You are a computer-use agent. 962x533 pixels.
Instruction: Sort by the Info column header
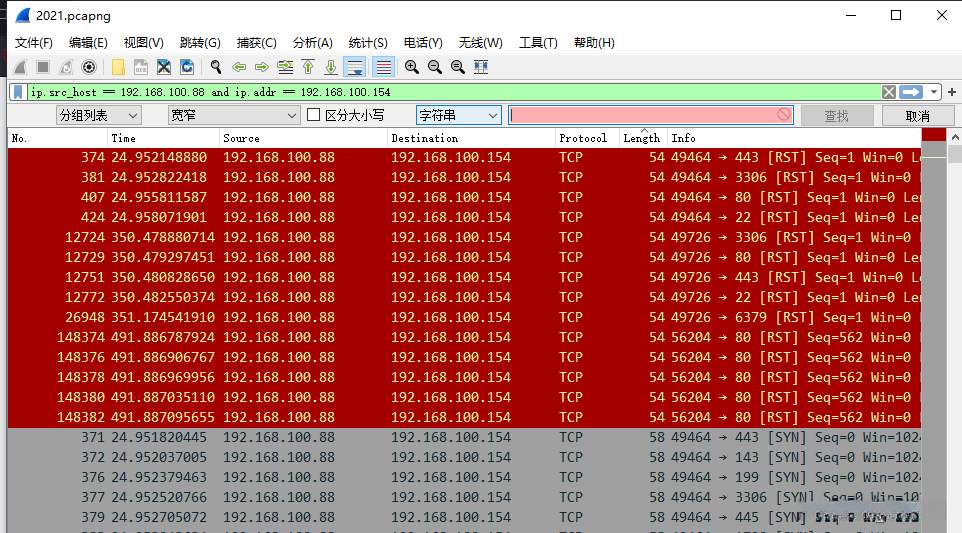click(794, 138)
